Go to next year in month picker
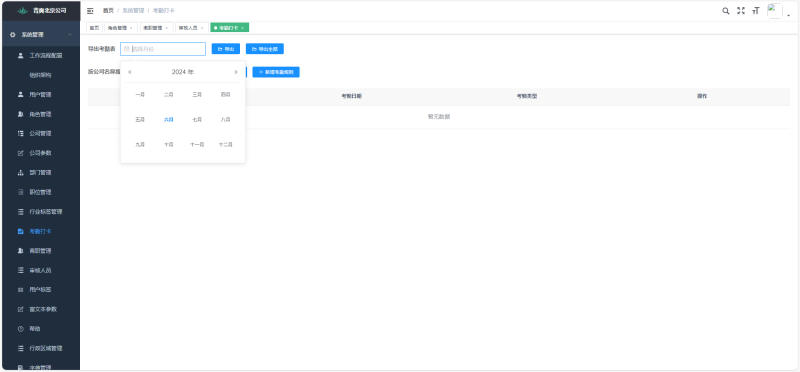800x372 pixels. [236, 72]
